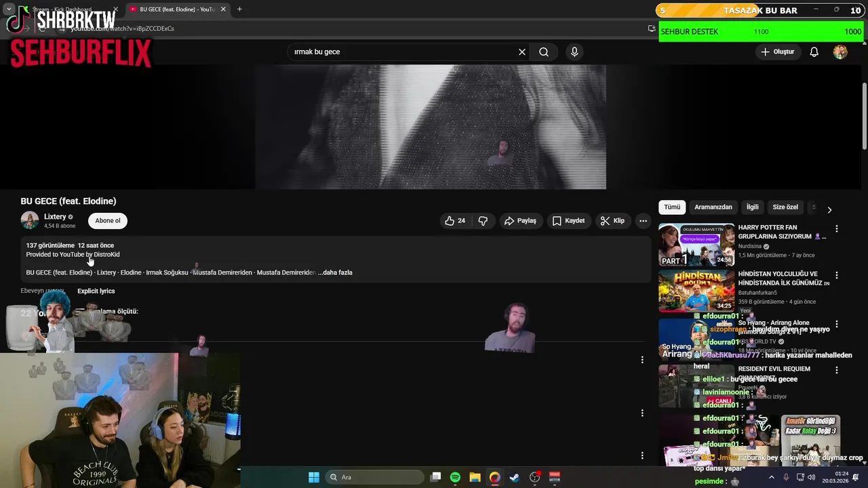Open more actions ellipsis beside Klip
The image size is (868, 488).
[x=643, y=220]
